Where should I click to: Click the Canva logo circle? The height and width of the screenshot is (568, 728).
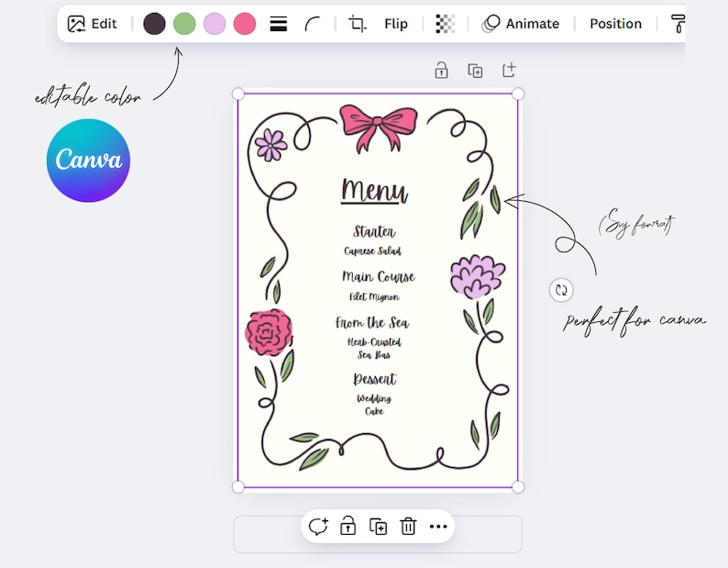point(88,161)
